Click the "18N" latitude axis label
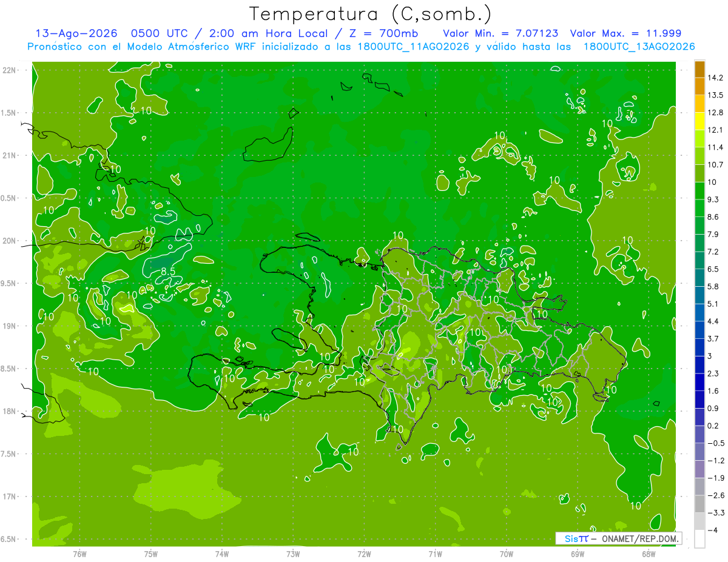The image size is (728, 562). coord(10,411)
